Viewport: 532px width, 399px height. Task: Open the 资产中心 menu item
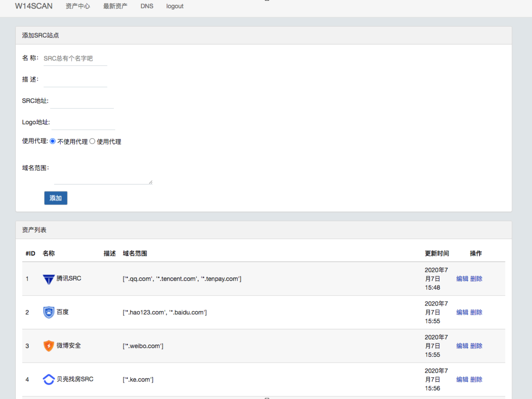78,6
